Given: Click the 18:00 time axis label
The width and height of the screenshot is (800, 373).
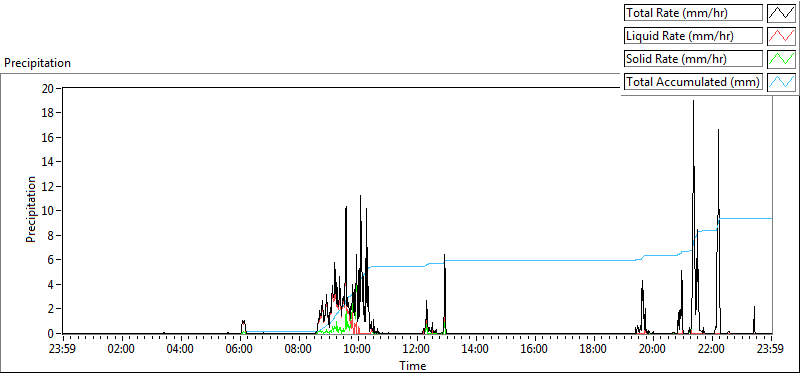Looking at the screenshot, I should (594, 350).
